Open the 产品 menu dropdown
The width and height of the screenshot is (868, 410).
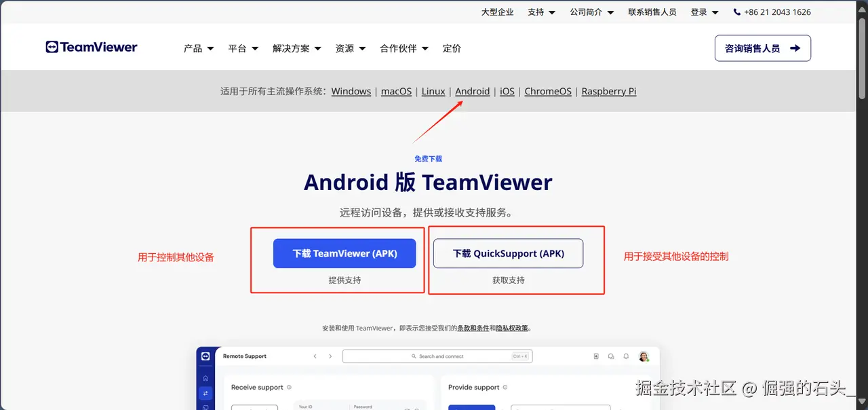199,48
